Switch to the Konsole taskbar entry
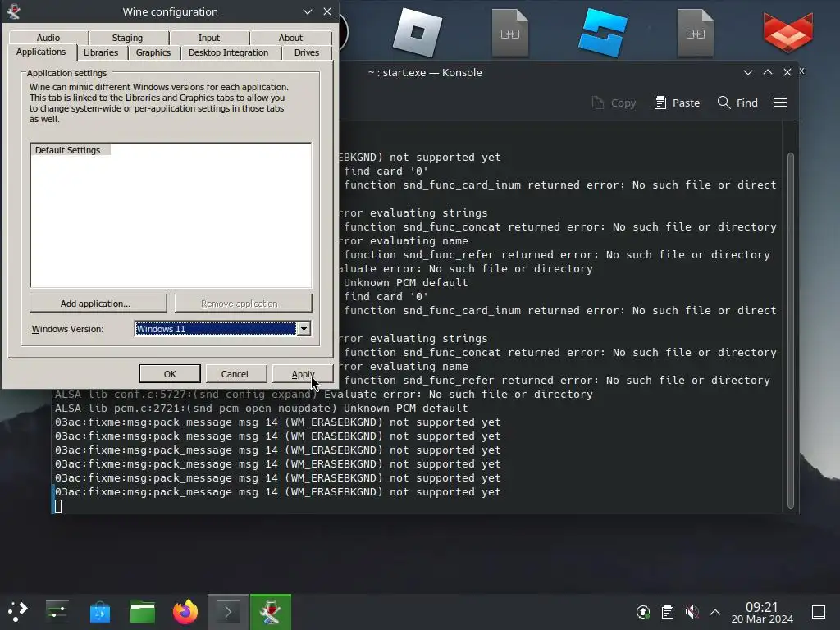The height and width of the screenshot is (630, 840). (x=228, y=612)
